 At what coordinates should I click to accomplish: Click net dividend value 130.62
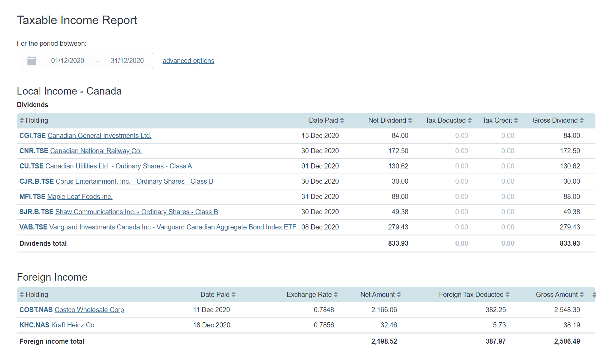[x=398, y=166]
